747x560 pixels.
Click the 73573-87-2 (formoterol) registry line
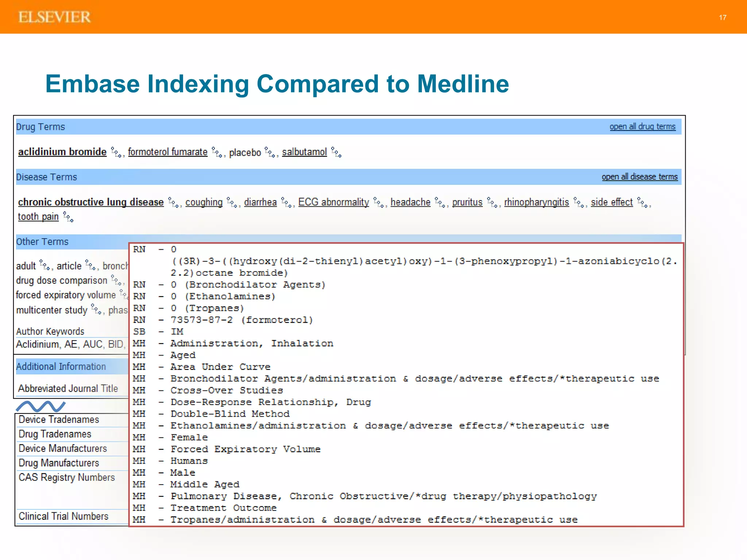click(223, 320)
